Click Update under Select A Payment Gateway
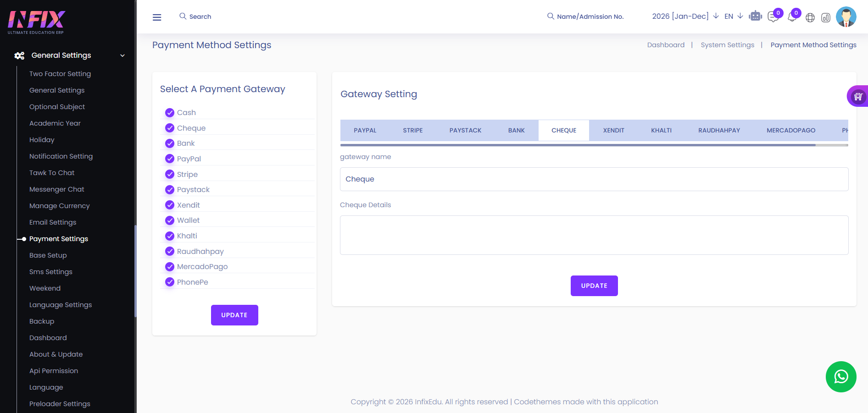Image resolution: width=868 pixels, height=413 pixels. [234, 315]
